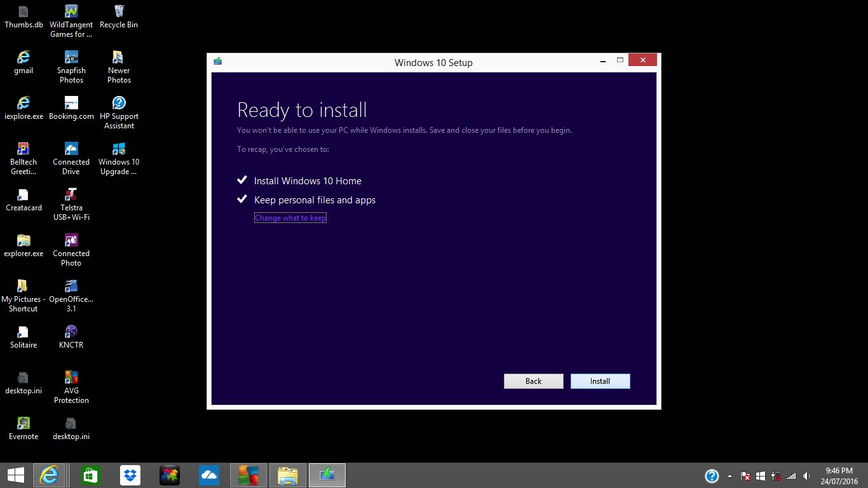Image resolution: width=868 pixels, height=488 pixels.
Task: Open the puzzle-piece app on the taskbar
Action: click(x=169, y=475)
